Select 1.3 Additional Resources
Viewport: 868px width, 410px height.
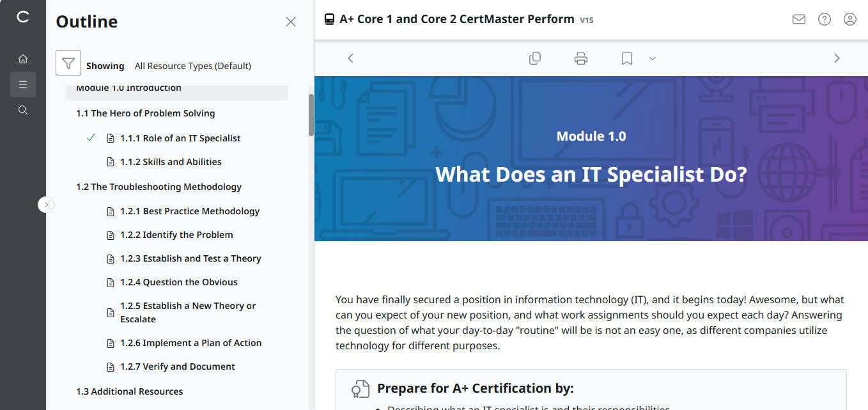129,391
